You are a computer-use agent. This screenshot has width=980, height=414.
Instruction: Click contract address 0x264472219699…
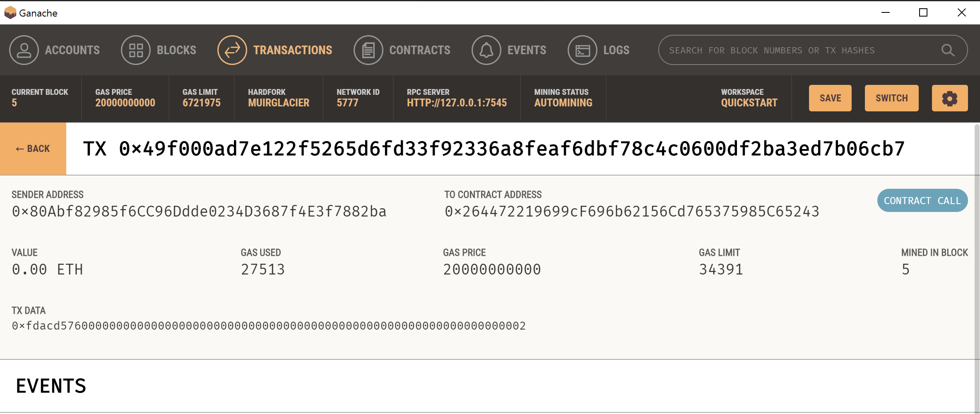pos(632,212)
